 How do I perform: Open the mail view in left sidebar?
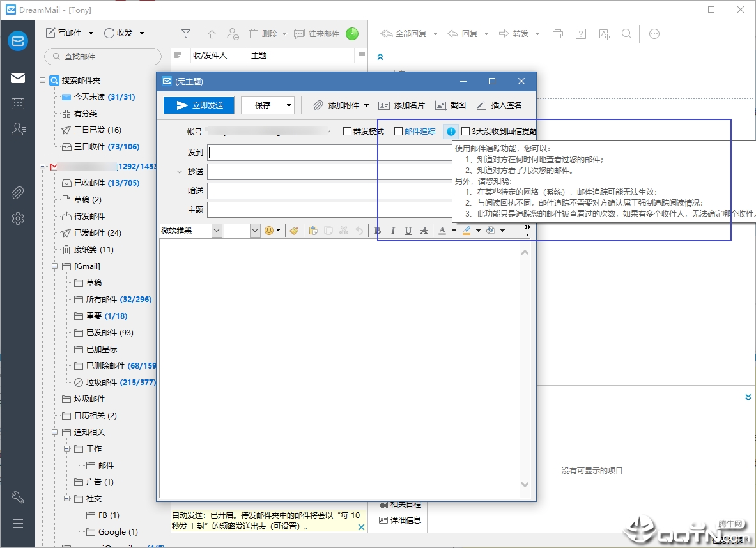point(18,77)
